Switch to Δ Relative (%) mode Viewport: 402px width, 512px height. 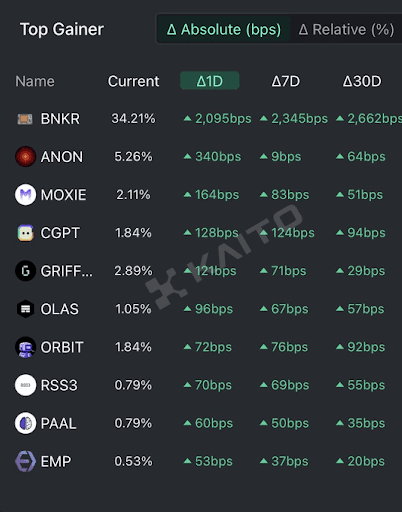point(346,29)
